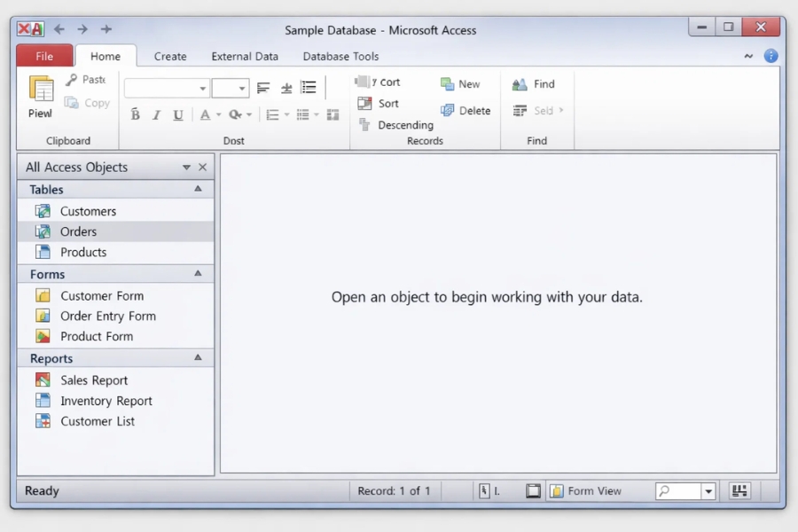Viewport: 798px width, 532px height.
Task: Select the Sales Report in navigation pane
Action: coord(94,380)
